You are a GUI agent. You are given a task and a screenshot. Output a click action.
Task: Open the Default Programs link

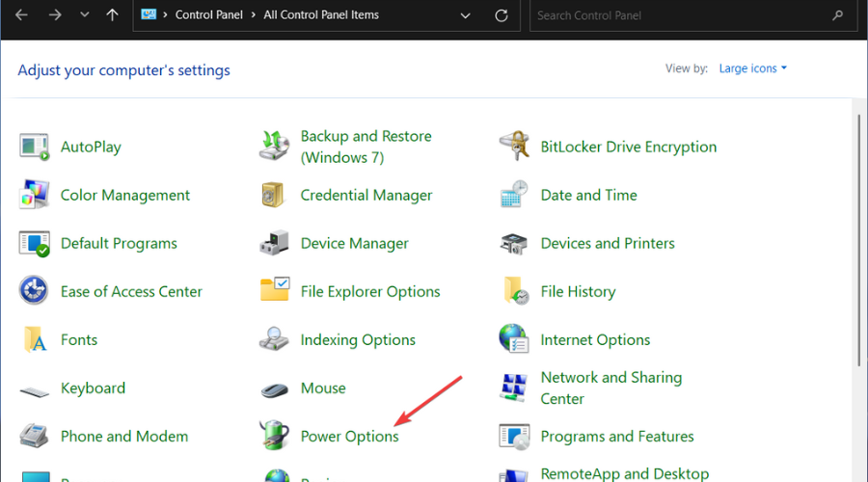(x=119, y=244)
